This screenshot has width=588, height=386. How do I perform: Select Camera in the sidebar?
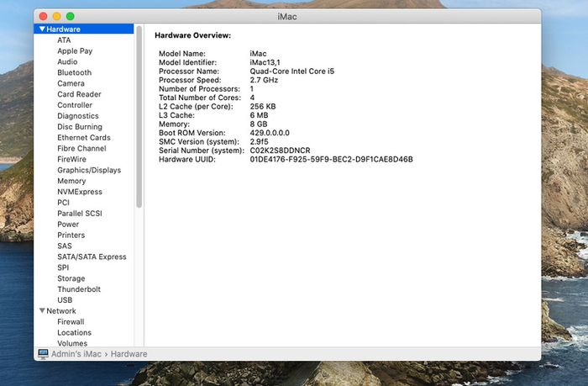tap(71, 83)
